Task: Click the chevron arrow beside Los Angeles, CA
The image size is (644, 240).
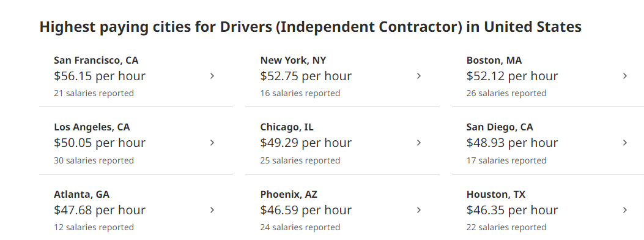Action: click(x=212, y=143)
